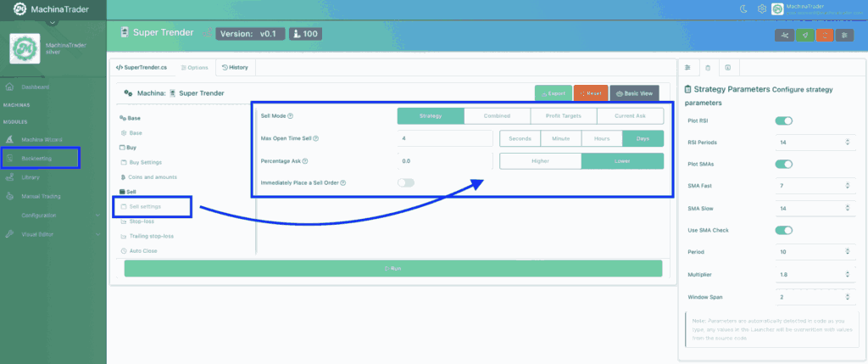Open settings gear in top bar

click(x=762, y=8)
